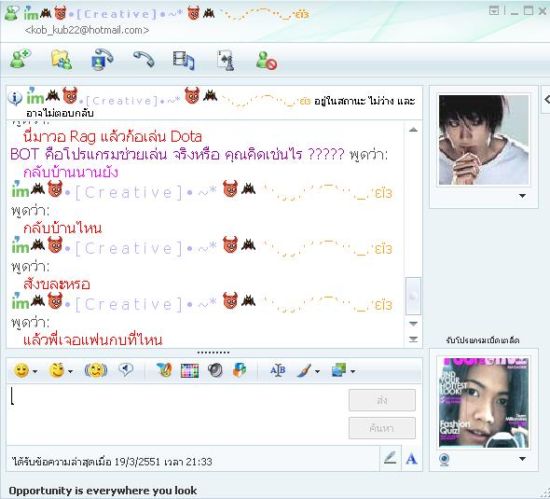Viewport: 550px width, 499px height.
Task: Expand the paintbrush dropdown arrow
Action: [317, 371]
